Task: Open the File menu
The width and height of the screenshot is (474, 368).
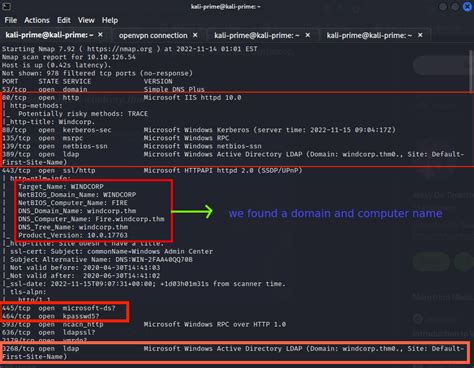Action: 11,20
